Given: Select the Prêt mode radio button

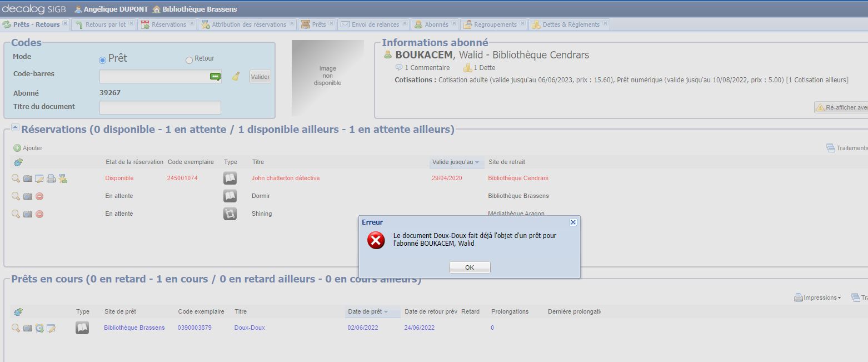Looking at the screenshot, I should (x=102, y=60).
